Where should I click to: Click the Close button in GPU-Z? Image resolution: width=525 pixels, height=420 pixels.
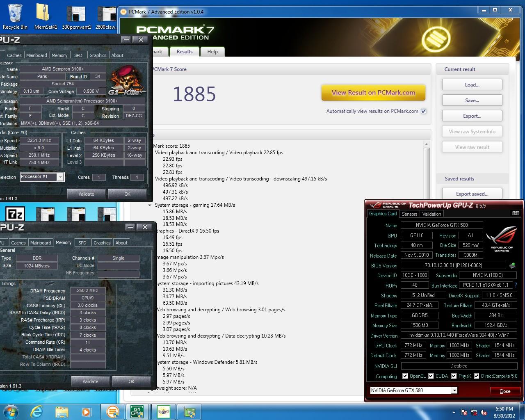click(505, 391)
